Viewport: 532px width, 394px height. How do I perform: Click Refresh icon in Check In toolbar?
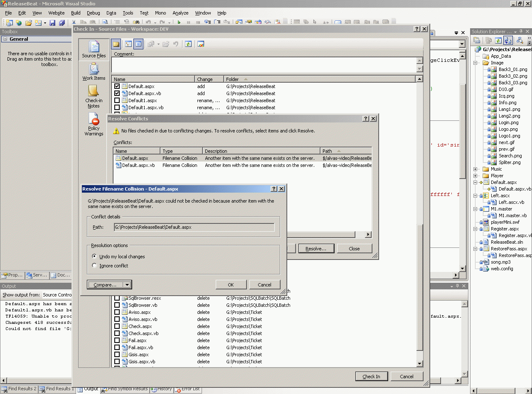(x=188, y=44)
